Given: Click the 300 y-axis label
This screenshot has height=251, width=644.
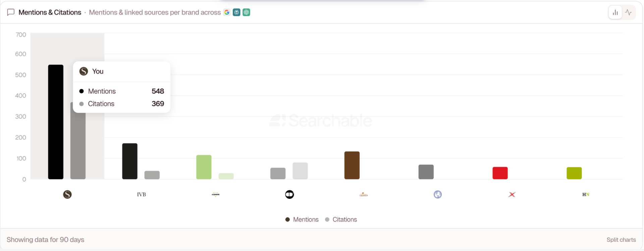Looking at the screenshot, I should (x=20, y=117).
